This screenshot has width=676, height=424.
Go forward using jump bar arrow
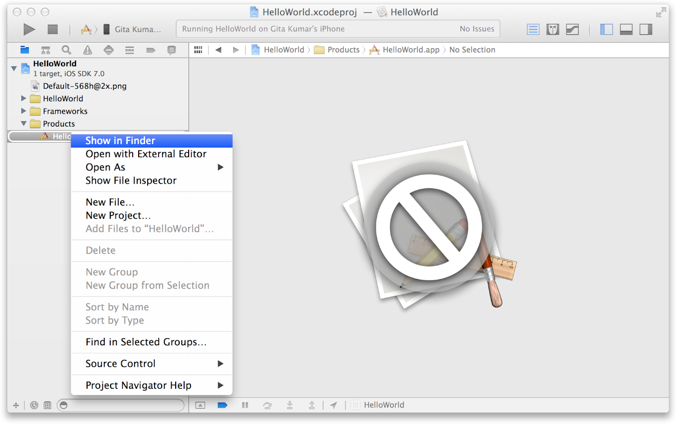(235, 50)
